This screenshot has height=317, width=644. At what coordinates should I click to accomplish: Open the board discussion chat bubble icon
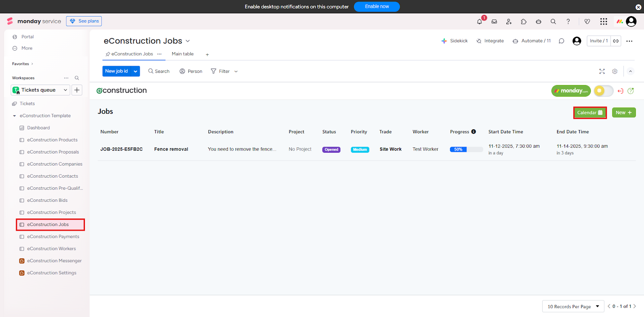(x=561, y=41)
